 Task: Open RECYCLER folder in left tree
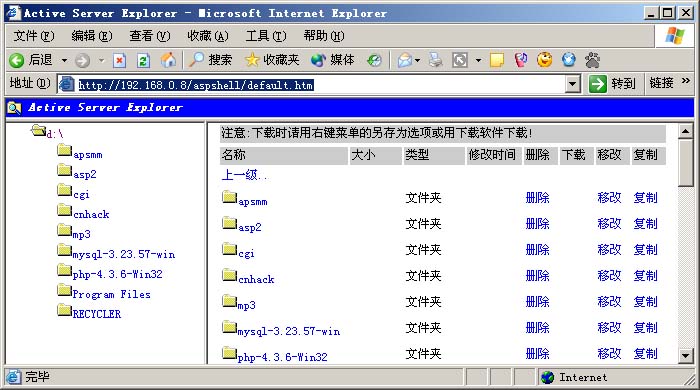[x=97, y=314]
